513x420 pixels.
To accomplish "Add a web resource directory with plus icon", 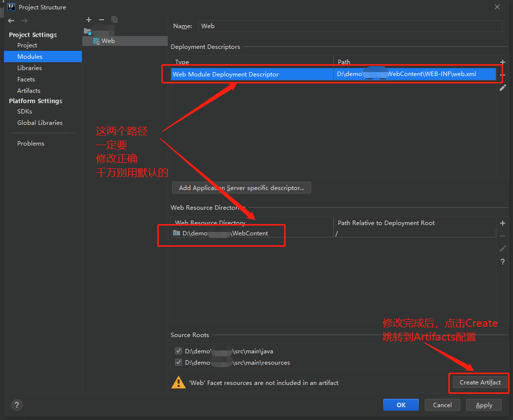I will tap(503, 223).
